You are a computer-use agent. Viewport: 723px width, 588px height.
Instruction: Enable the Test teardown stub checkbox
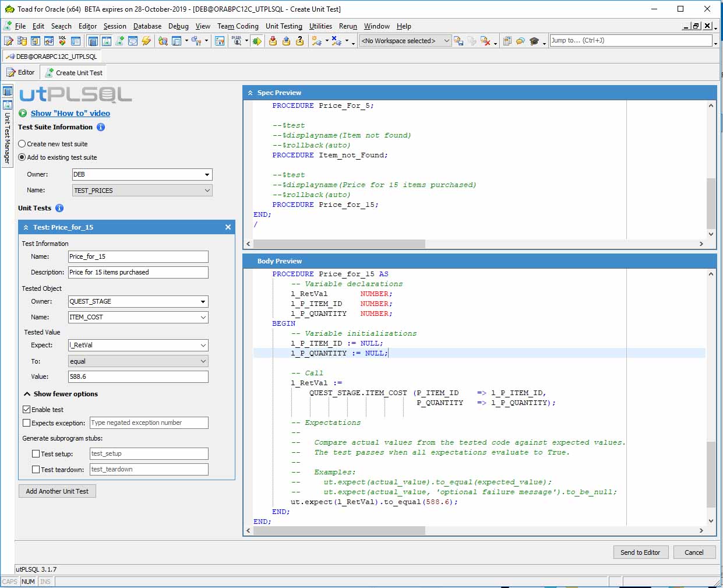tap(36, 470)
